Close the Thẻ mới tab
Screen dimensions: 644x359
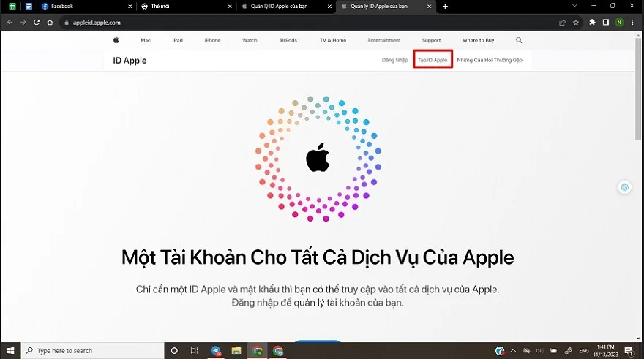tap(230, 6)
